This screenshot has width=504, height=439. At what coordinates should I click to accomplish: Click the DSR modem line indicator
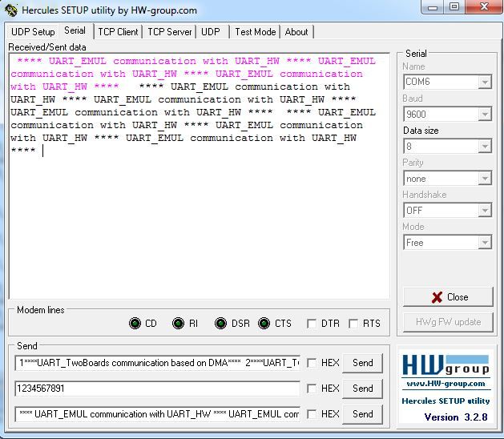point(221,323)
